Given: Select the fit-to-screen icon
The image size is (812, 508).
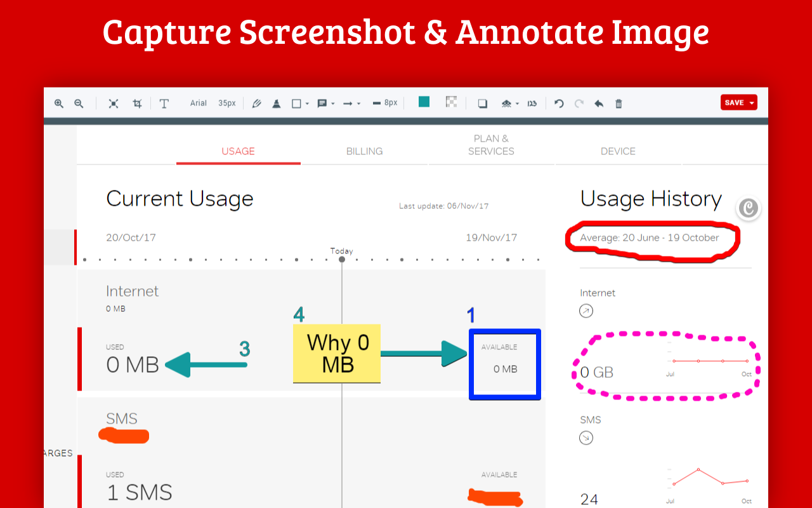Looking at the screenshot, I should (114, 104).
